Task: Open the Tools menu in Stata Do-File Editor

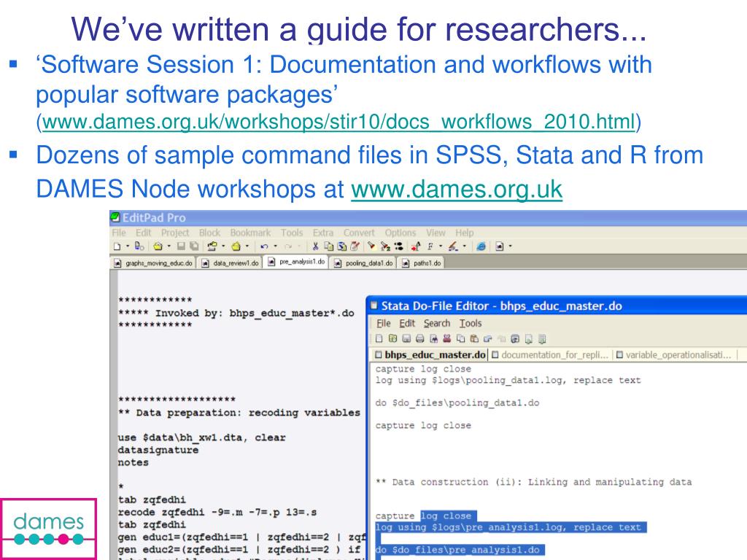Action: pyautogui.click(x=471, y=323)
